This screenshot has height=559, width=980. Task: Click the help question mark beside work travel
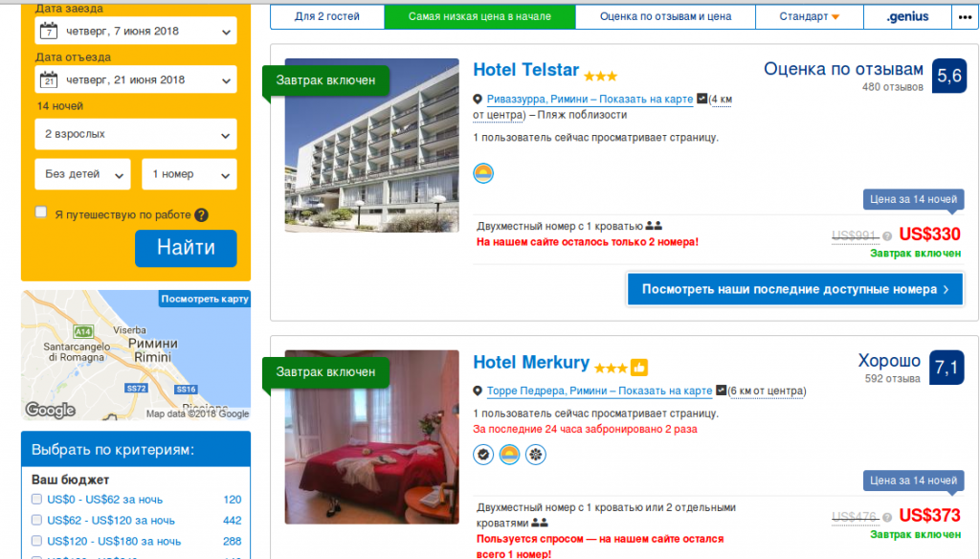point(201,215)
